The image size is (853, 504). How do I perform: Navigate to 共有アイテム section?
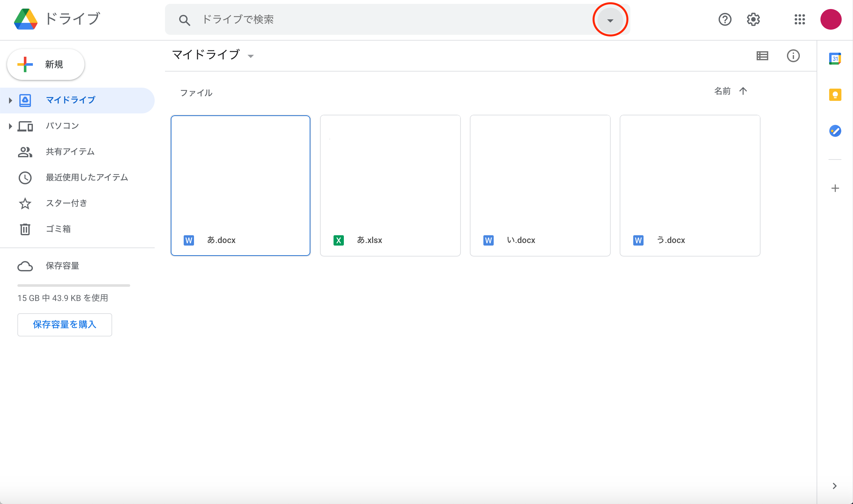click(70, 152)
